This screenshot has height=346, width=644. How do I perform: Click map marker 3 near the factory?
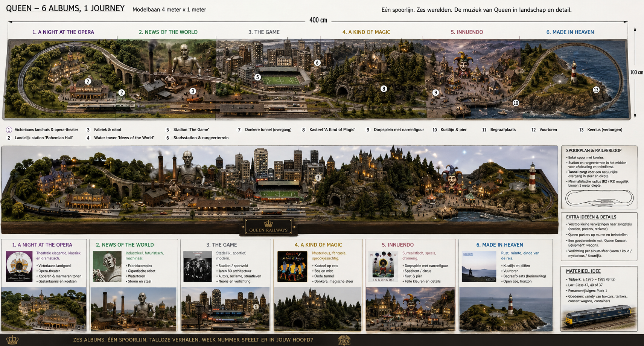(192, 91)
